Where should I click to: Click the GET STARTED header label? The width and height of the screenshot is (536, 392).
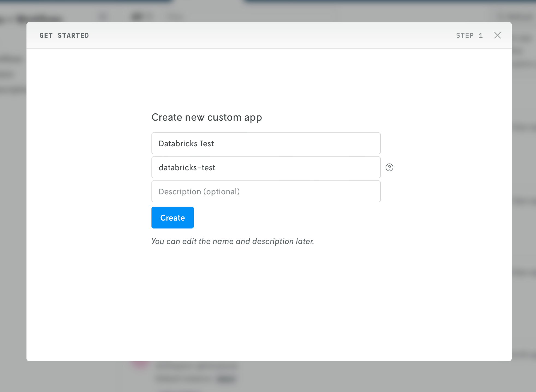coord(64,35)
